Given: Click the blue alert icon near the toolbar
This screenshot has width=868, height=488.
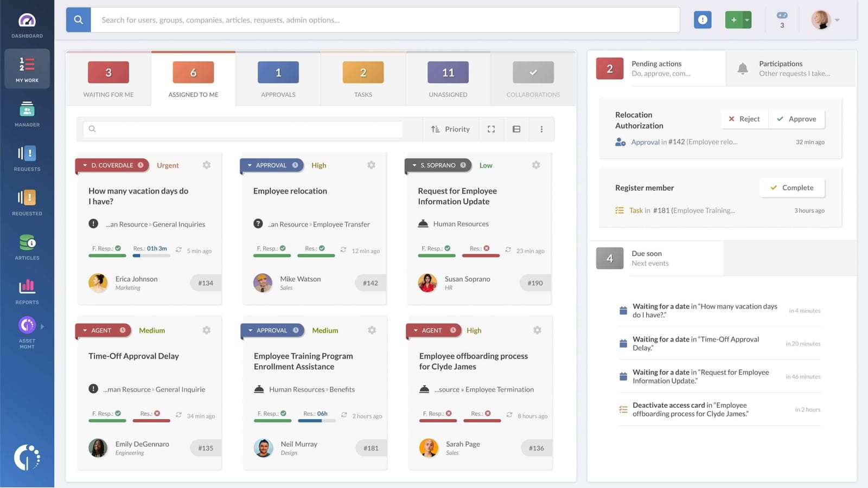Looking at the screenshot, I should click(702, 19).
